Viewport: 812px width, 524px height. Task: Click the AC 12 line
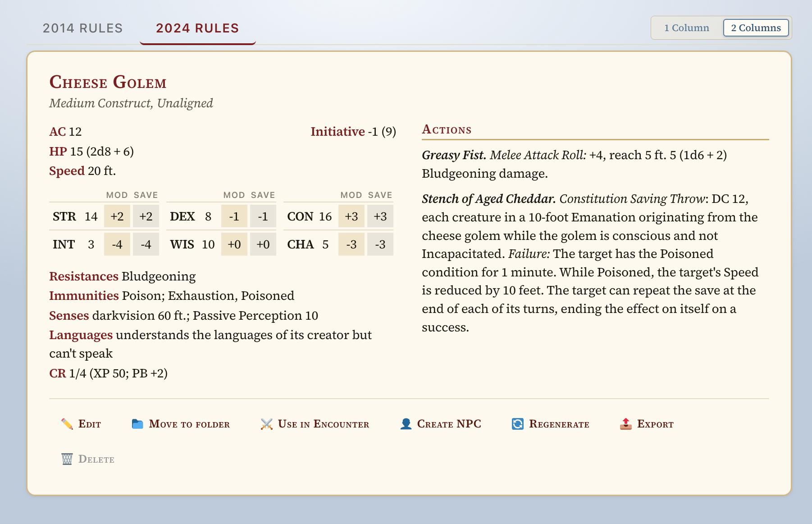[x=65, y=132]
